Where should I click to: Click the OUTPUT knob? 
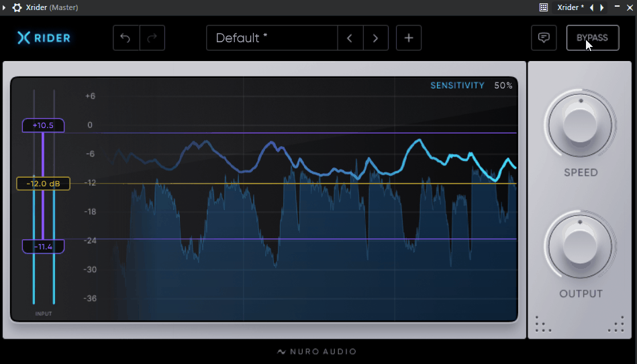(x=580, y=246)
